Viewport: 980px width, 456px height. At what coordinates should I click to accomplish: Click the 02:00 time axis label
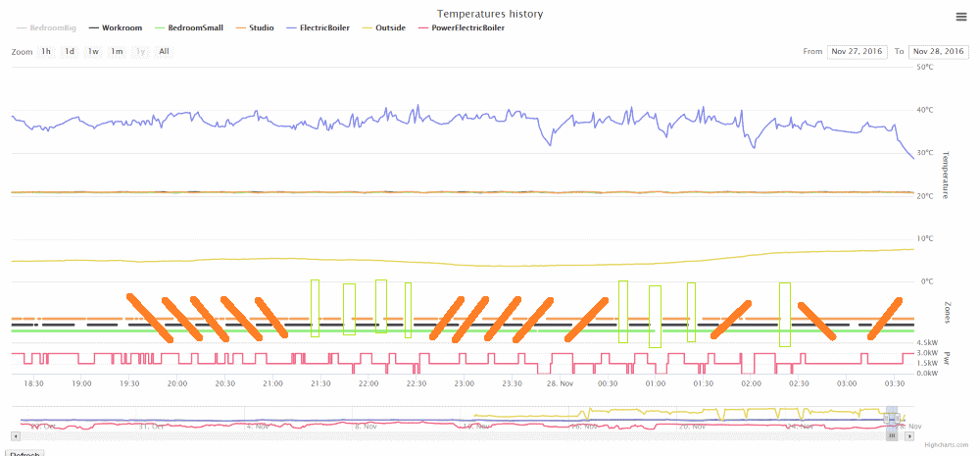click(751, 383)
